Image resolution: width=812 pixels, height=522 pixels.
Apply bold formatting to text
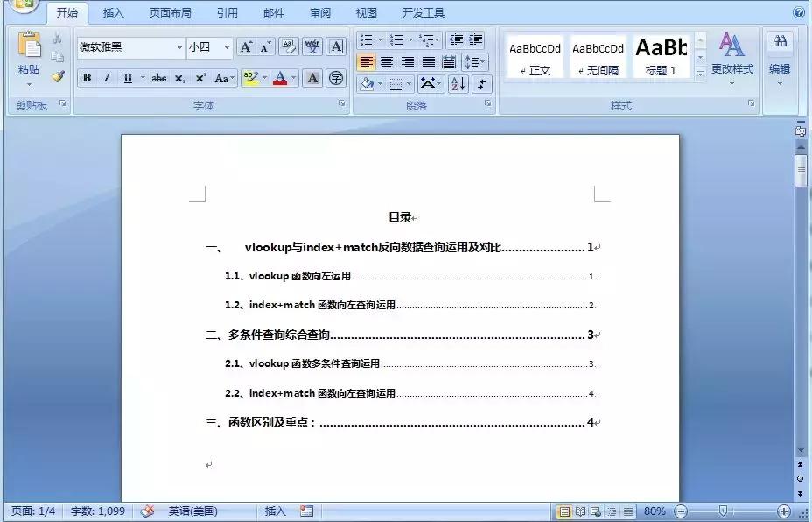coord(87,78)
